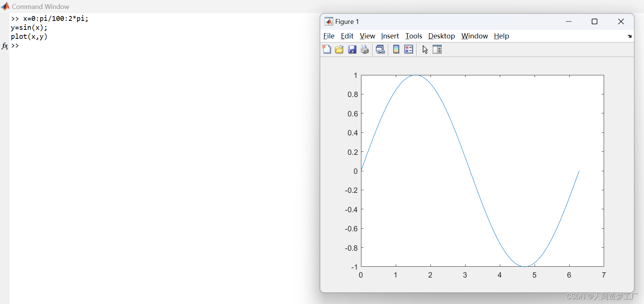Insert a legend from the toolbar
The width and height of the screenshot is (644, 304).
pos(409,49)
